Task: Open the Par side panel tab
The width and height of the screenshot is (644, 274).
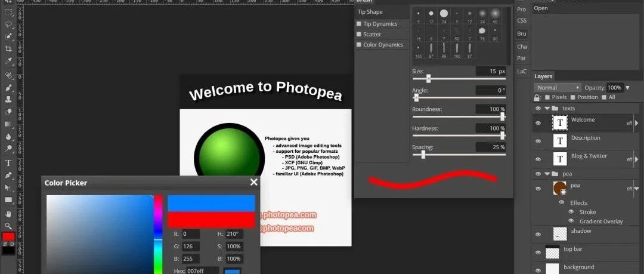Action: [x=522, y=58]
